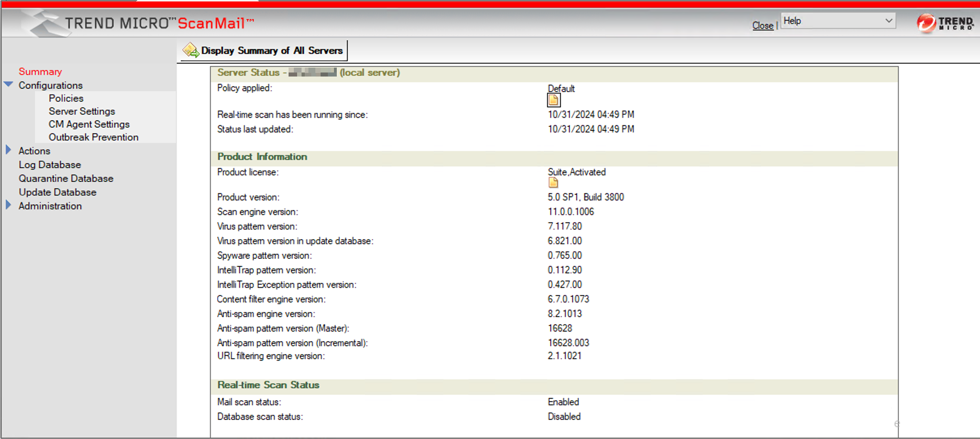Viewport: 980px width, 439px height.
Task: Open license details icon under Suite,Activated
Action: point(553,183)
